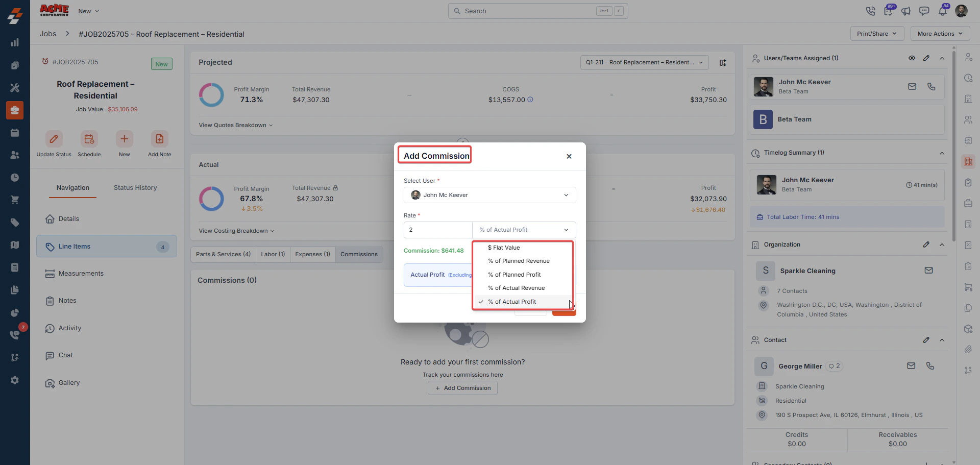Edit the Contact section with pencil icon
This screenshot has height=465, width=980.
pyautogui.click(x=926, y=340)
